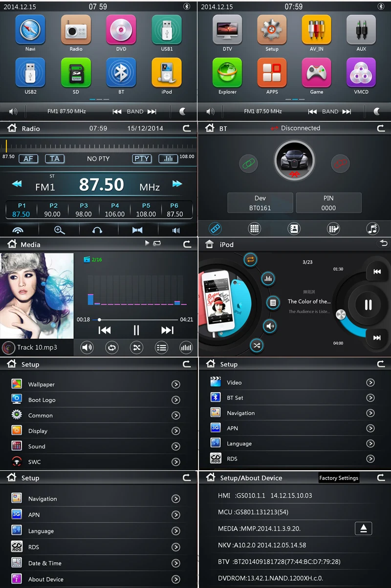This screenshot has width=391, height=588.
Task: Tap home icon in Radio header
Action: [x=12, y=128]
